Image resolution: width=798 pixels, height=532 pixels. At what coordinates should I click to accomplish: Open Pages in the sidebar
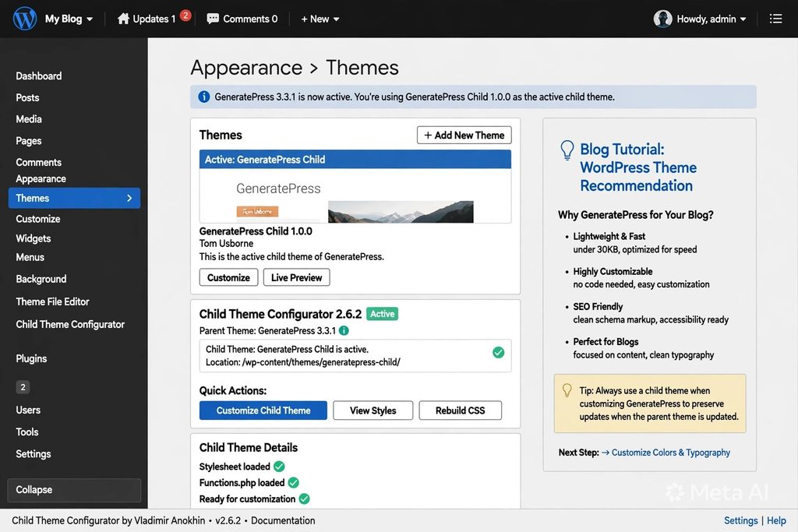coord(29,141)
